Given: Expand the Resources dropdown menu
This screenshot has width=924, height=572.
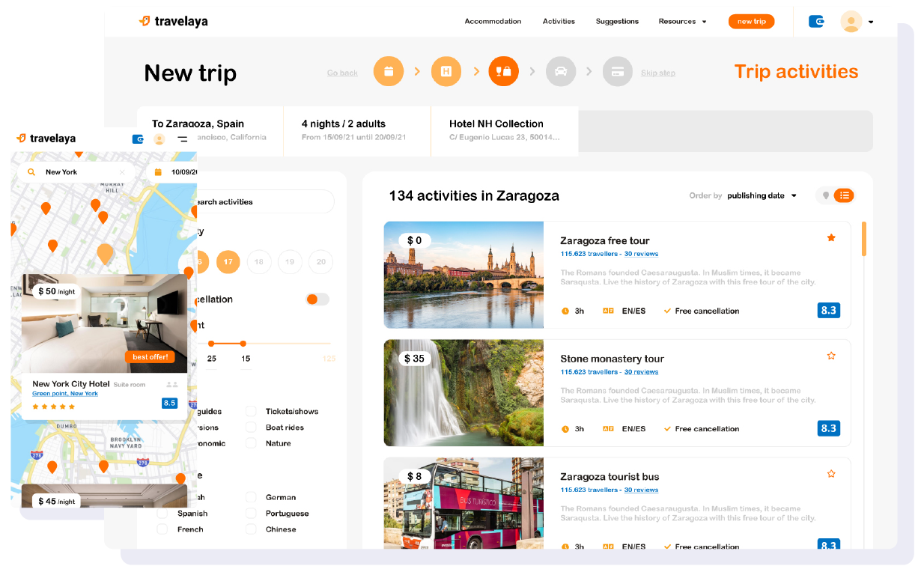Looking at the screenshot, I should click(682, 22).
